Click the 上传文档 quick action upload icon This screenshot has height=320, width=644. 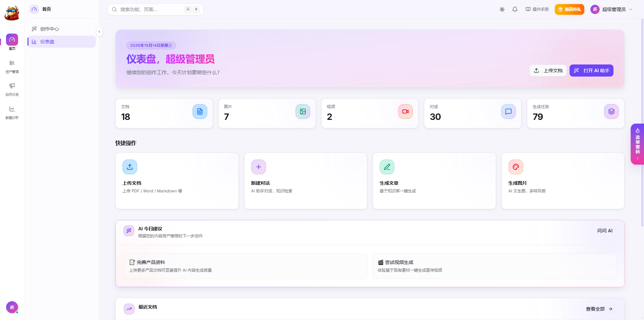point(130,167)
